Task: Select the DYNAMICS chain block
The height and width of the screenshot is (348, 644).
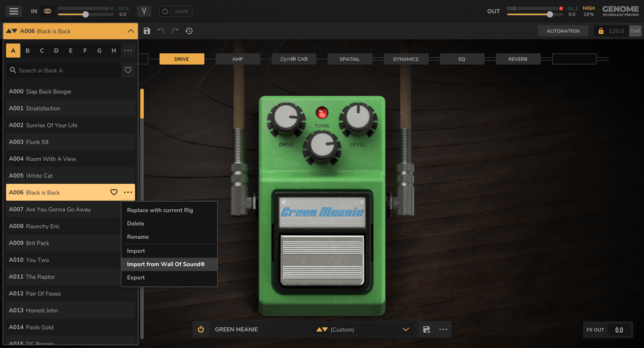Action: [x=406, y=59]
